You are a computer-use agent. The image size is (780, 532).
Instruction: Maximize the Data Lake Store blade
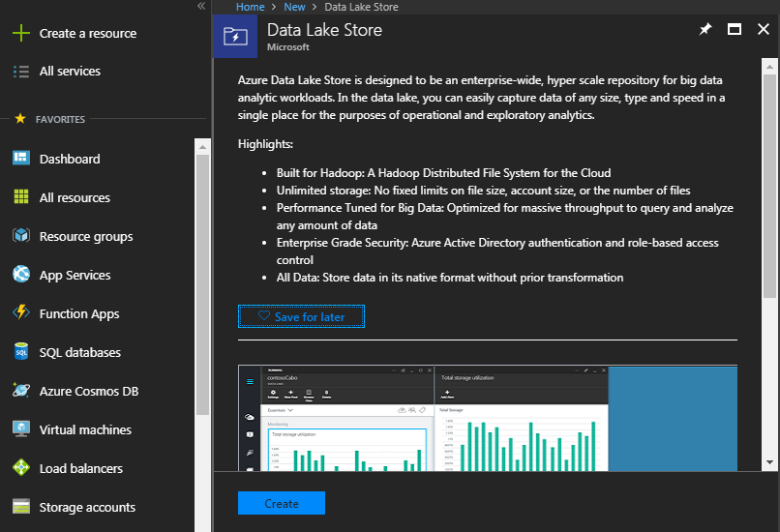click(x=735, y=29)
